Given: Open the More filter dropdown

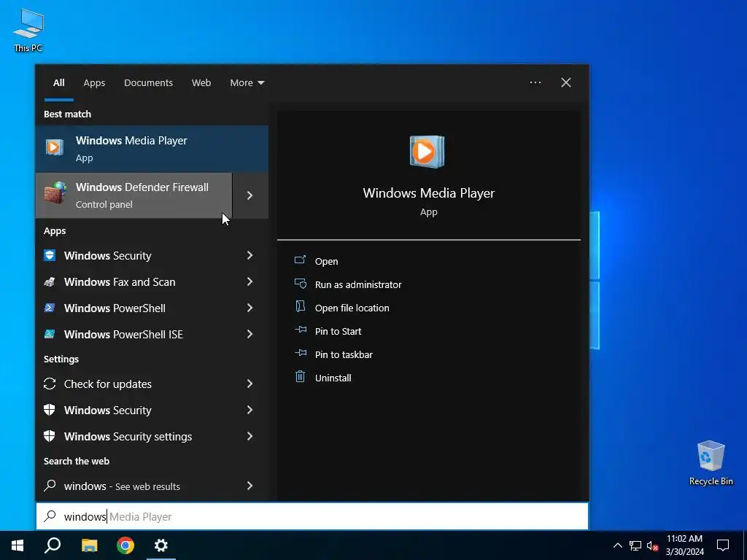Looking at the screenshot, I should click(x=247, y=82).
